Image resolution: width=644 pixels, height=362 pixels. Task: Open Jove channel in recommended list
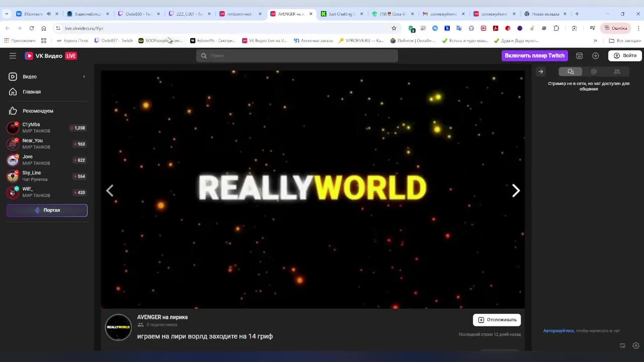47,160
